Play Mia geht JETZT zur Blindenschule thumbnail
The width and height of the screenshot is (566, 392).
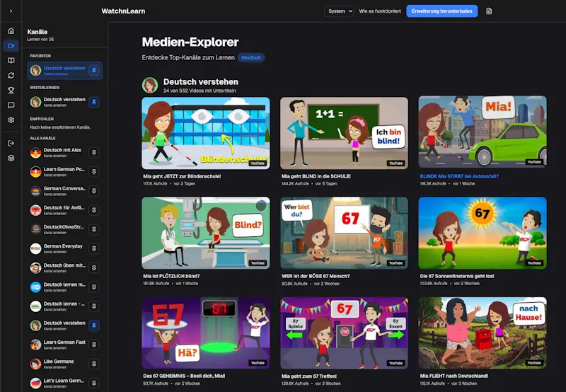(x=205, y=133)
